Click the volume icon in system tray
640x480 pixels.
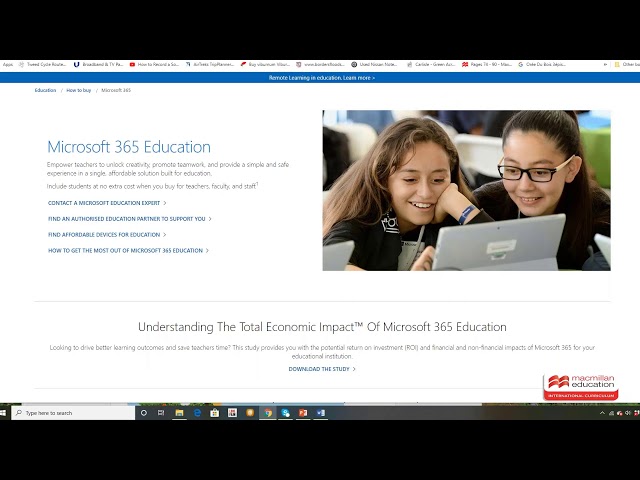[628, 413]
